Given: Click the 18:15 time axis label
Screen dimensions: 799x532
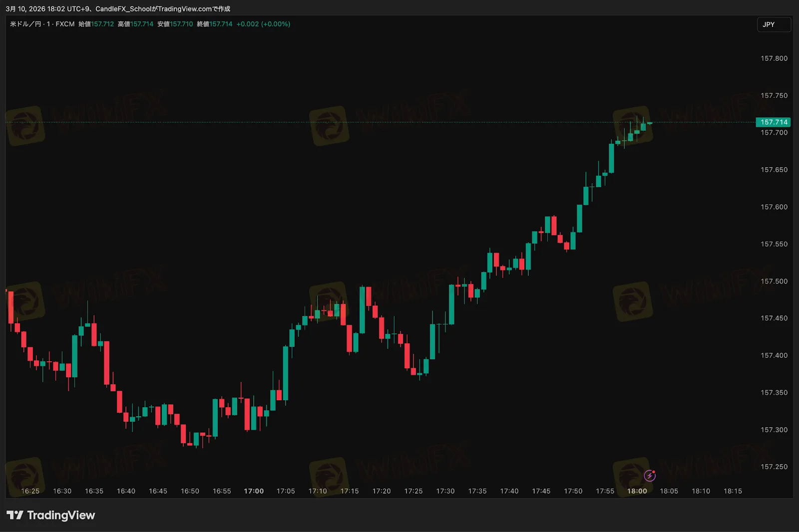Looking at the screenshot, I should [x=733, y=491].
